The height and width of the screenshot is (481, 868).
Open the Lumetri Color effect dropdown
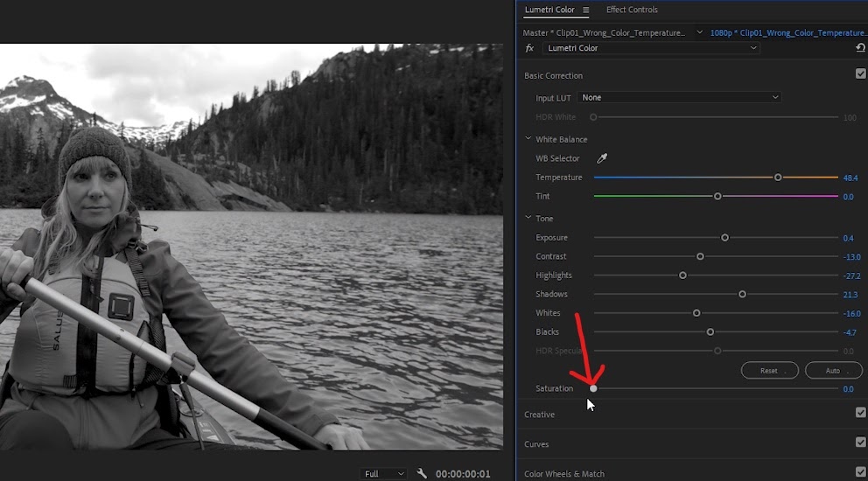652,48
